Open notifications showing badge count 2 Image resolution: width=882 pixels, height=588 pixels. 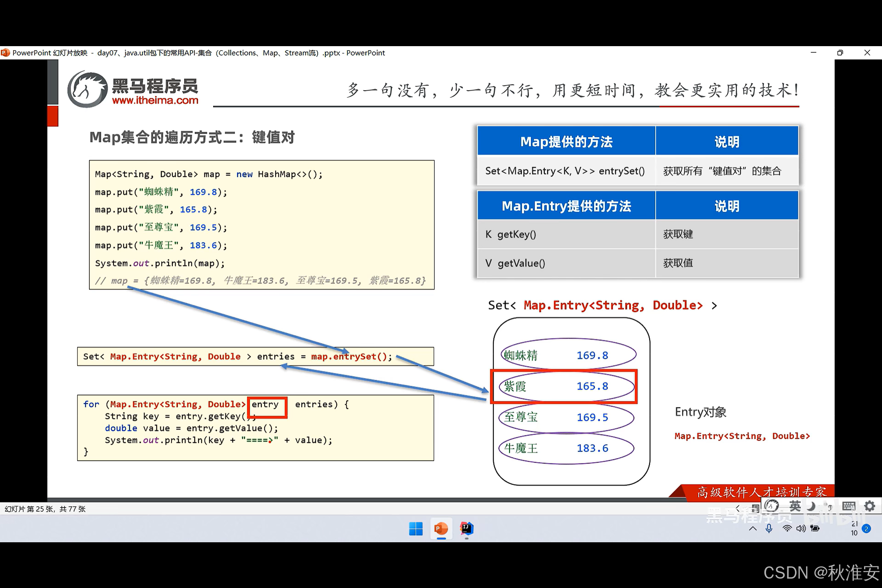point(866,529)
